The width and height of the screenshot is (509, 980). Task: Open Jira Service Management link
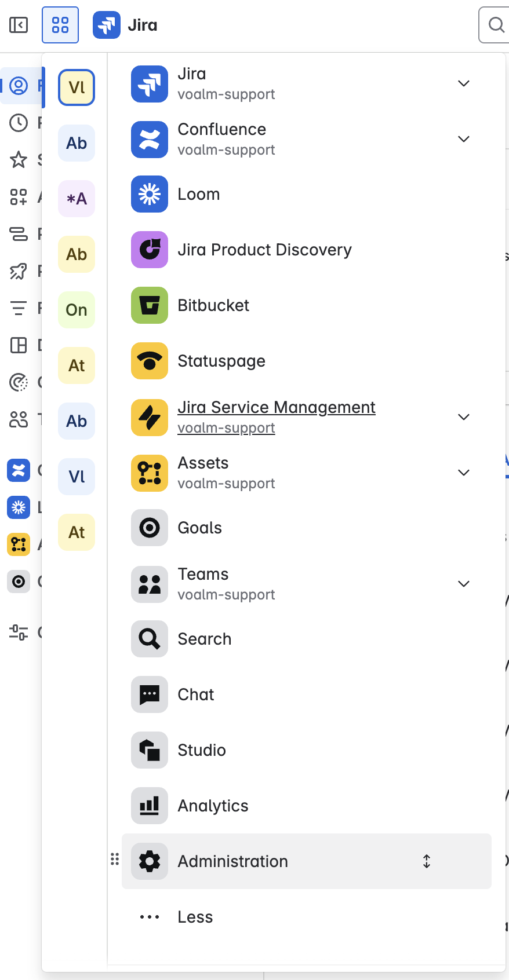pyautogui.click(x=276, y=408)
